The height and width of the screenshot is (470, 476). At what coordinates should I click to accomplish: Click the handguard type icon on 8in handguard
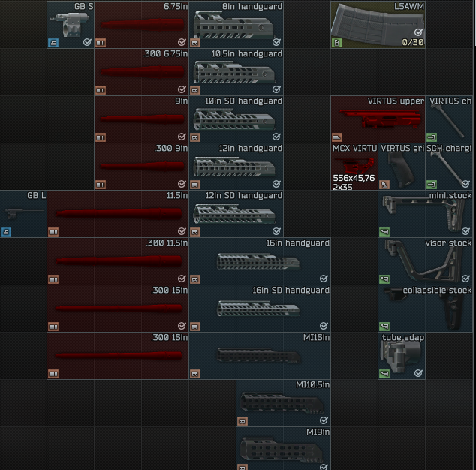[195, 43]
